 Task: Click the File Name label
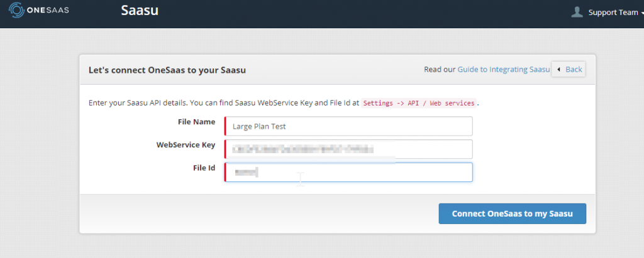[x=196, y=122]
